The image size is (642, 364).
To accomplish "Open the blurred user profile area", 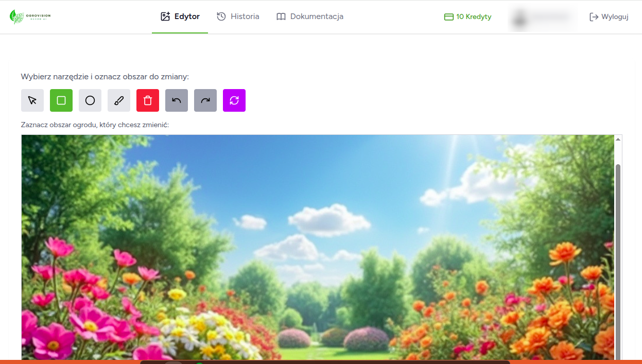I will click(543, 17).
